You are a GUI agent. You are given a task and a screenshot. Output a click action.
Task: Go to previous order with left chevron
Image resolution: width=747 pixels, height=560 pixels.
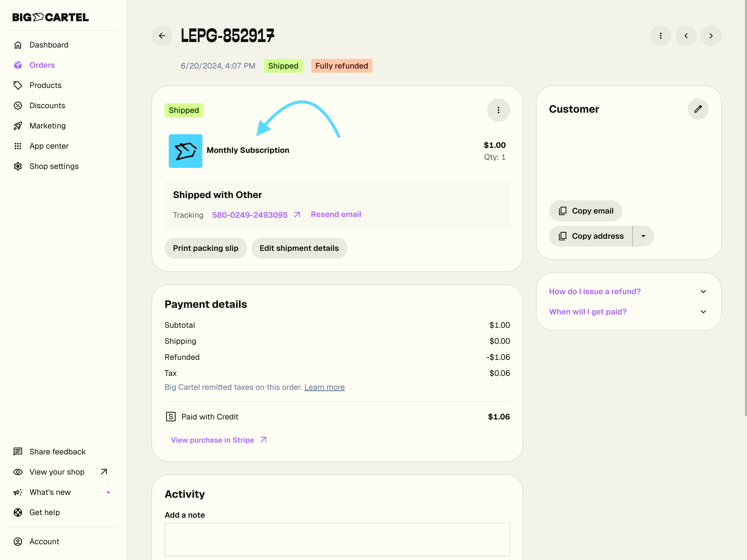tap(686, 36)
